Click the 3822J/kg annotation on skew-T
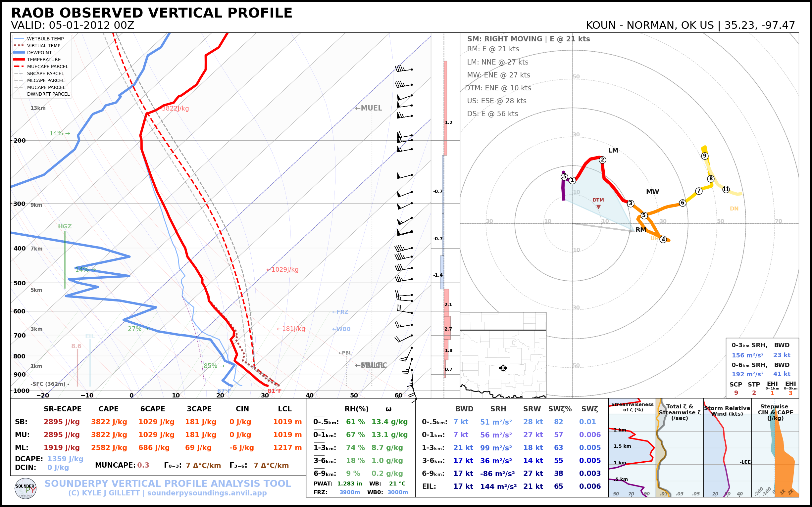This screenshot has height=507, width=812. 175,108
